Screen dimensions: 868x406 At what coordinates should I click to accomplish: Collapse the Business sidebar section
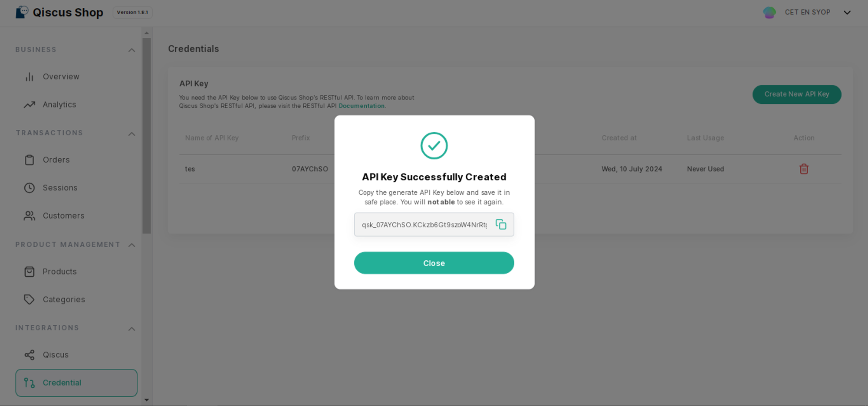point(132,50)
